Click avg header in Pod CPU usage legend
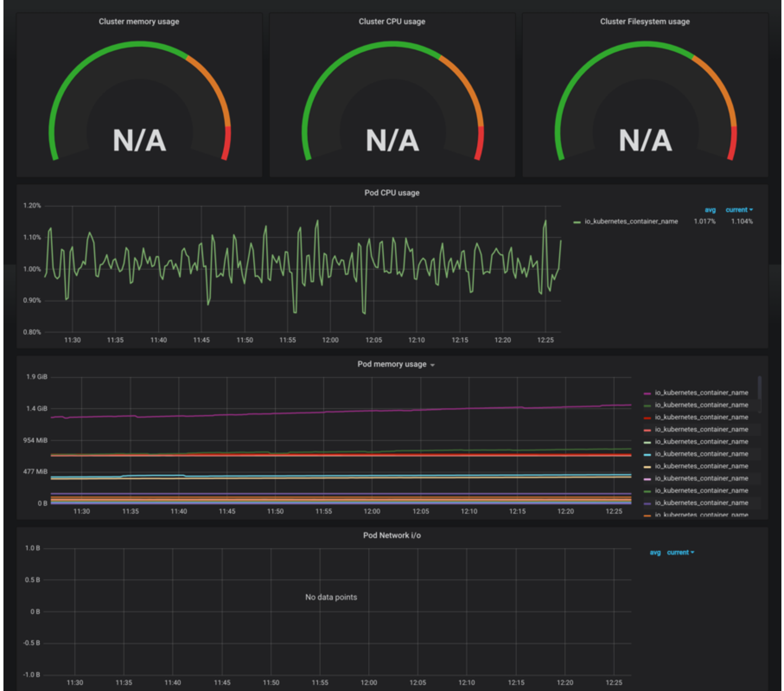This screenshot has height=691, width=784. [710, 210]
